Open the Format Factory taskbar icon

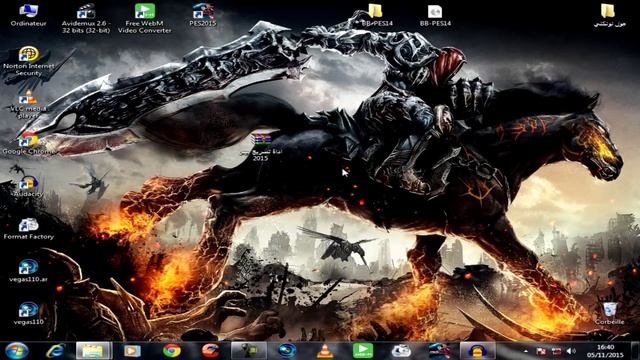[402, 351]
